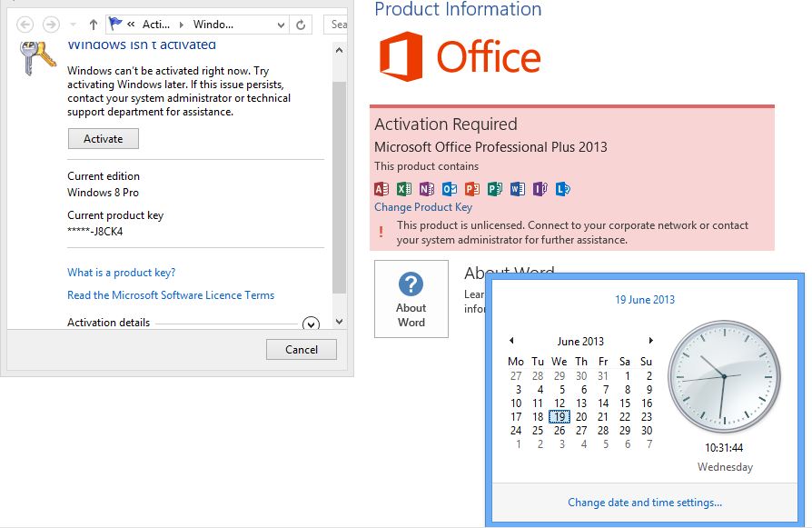The height and width of the screenshot is (528, 812).
Task: Select 1 June in the calendar
Action: (627, 376)
